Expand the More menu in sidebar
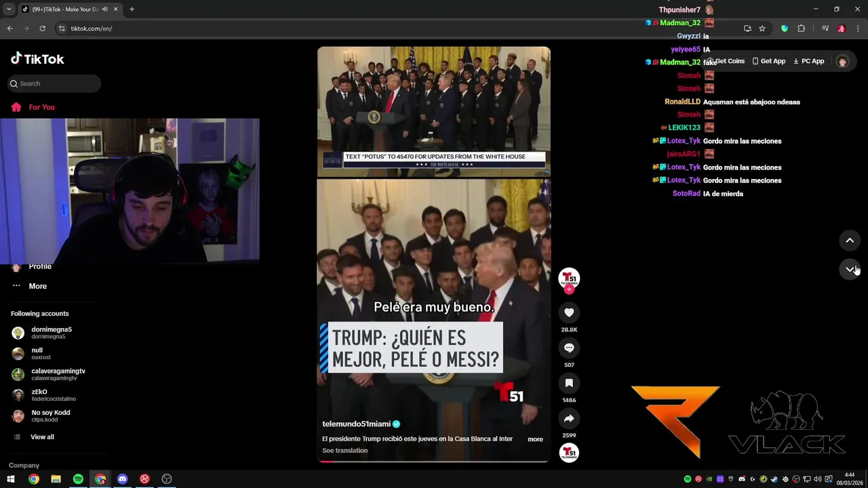This screenshot has width=868, height=488. [29, 286]
